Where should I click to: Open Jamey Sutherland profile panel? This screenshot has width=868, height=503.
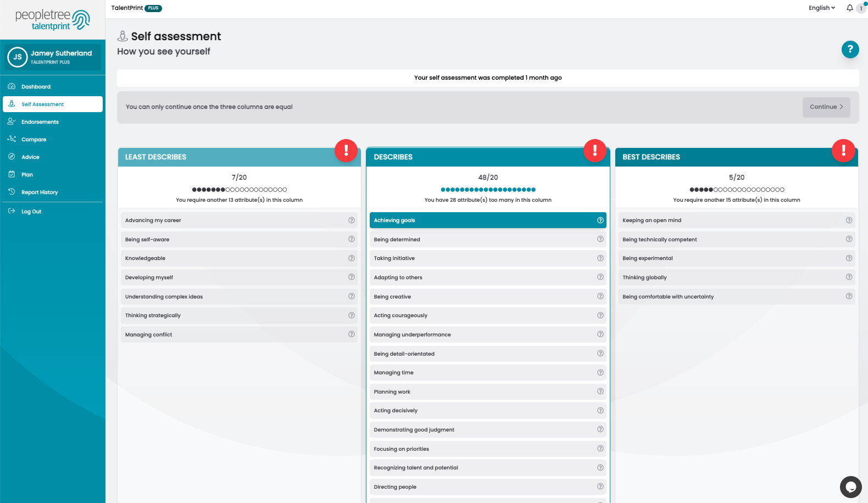pos(53,57)
